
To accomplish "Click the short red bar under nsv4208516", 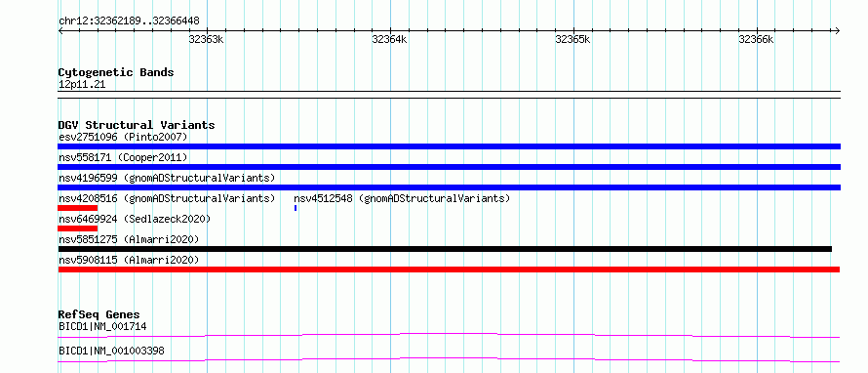I will [x=77, y=208].
